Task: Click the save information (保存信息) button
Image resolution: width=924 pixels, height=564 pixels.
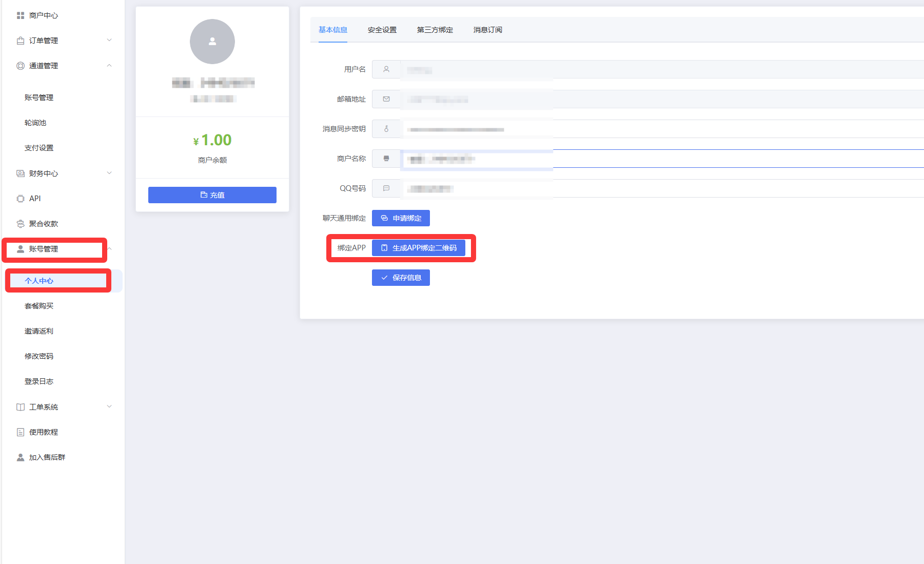Action: (401, 278)
